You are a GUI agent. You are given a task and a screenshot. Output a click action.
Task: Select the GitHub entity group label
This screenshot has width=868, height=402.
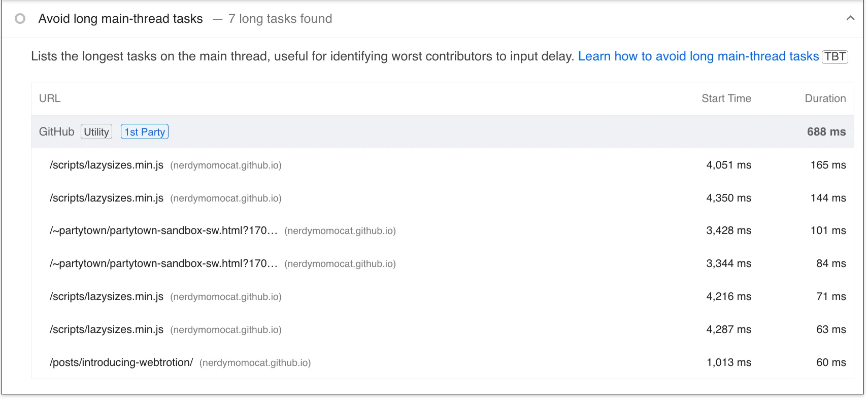56,132
